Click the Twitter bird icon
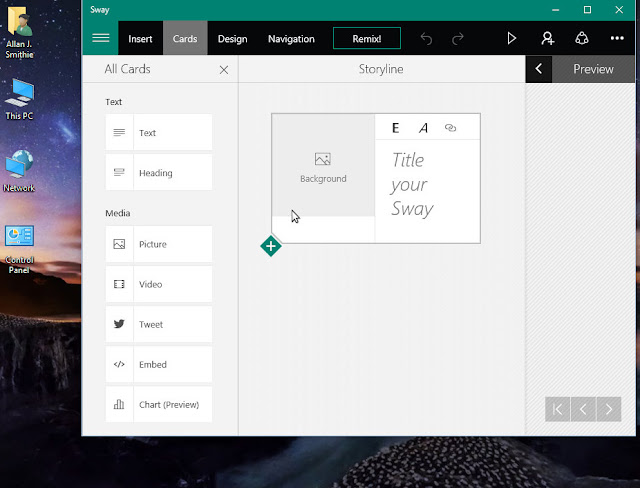The image size is (640, 488). 119,324
